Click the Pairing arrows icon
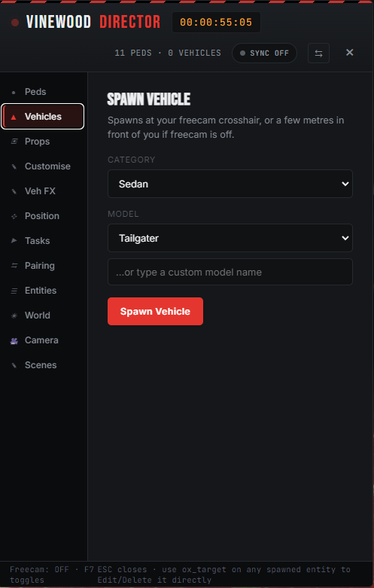The image size is (374, 588). (14, 266)
